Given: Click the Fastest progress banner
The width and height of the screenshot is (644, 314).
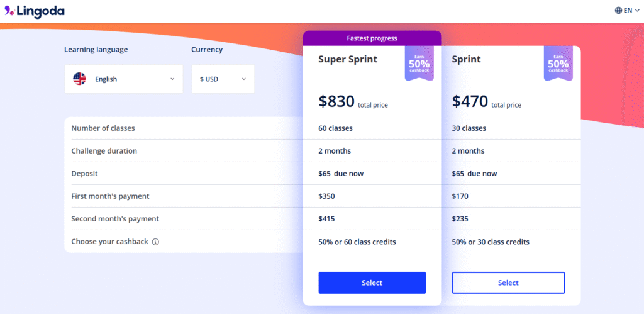Looking at the screenshot, I should (372, 38).
